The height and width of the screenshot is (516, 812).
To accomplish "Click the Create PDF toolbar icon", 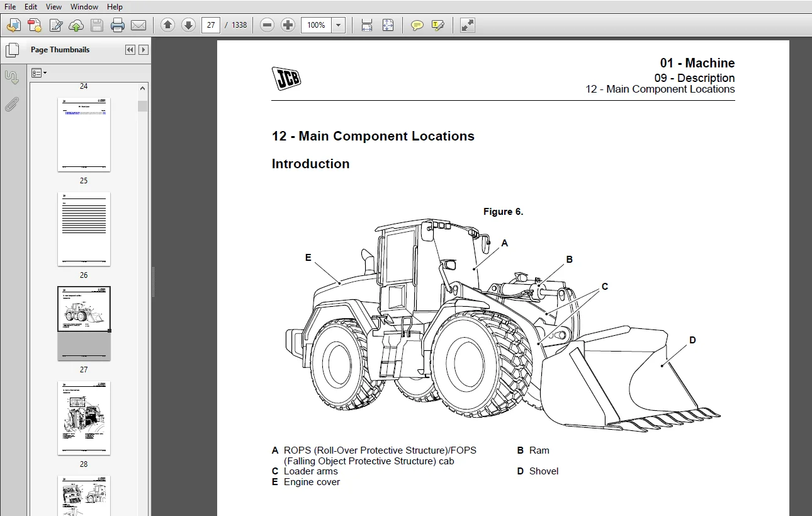I will [35, 25].
